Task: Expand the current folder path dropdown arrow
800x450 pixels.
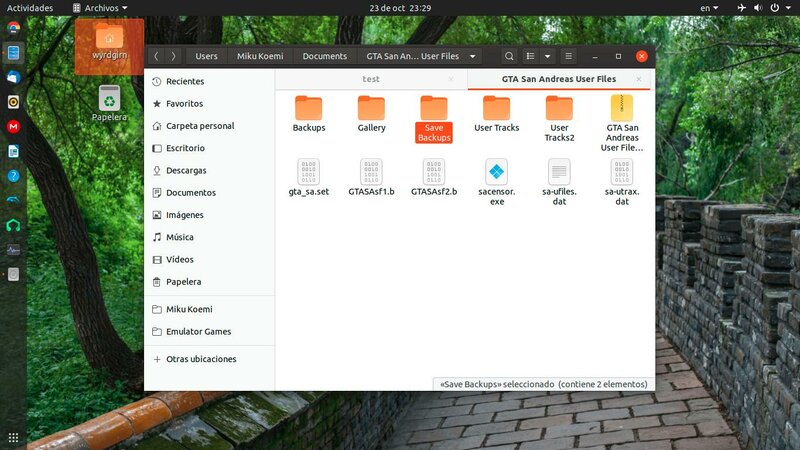Action: tap(472, 56)
